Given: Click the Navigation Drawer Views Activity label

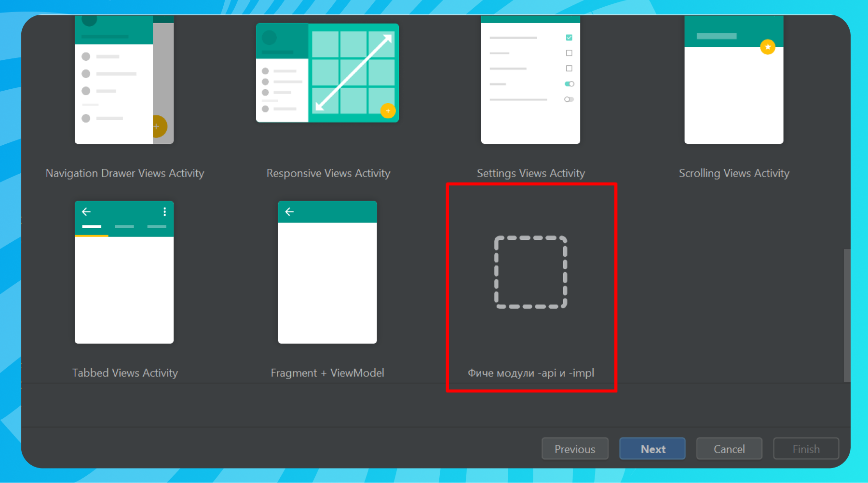Looking at the screenshot, I should 125,173.
